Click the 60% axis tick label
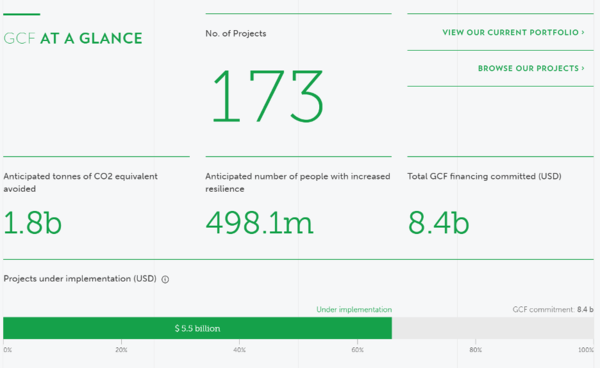The image size is (600, 368). click(x=357, y=350)
